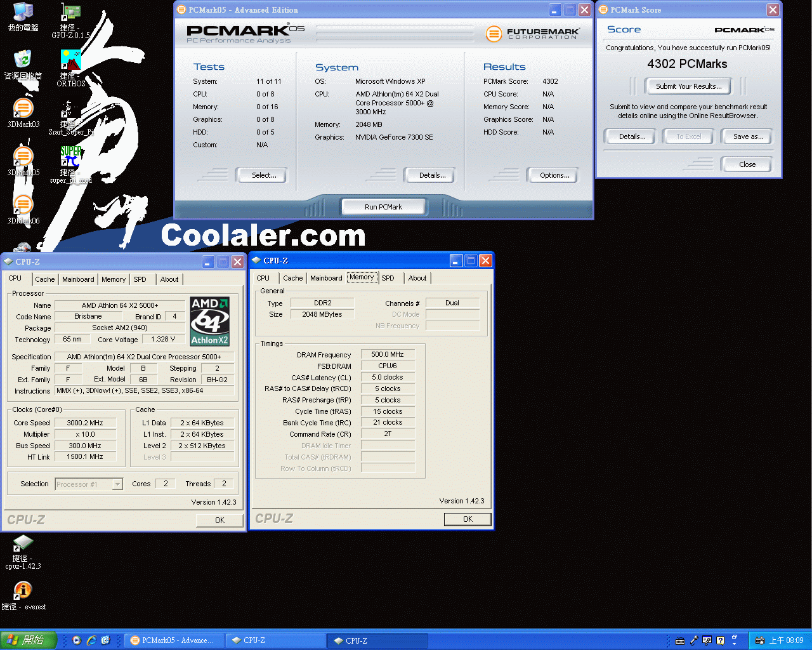The image size is (812, 650).
Task: Click Options... button under Results
Action: (x=553, y=175)
